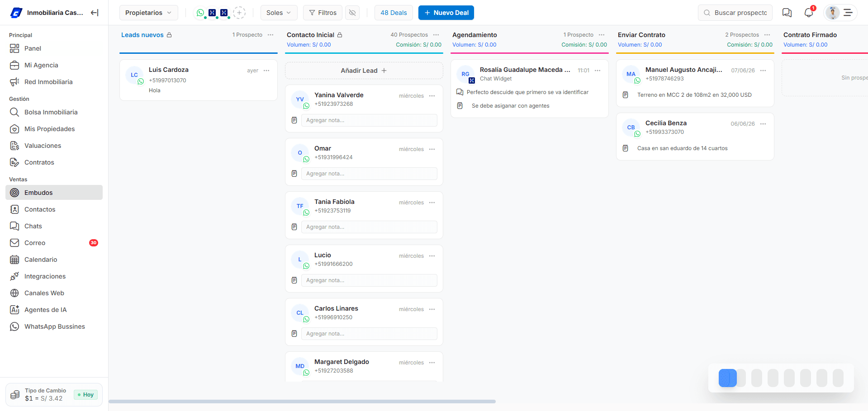This screenshot has width=868, height=411.
Task: Click the 48 Deals button
Action: click(394, 13)
